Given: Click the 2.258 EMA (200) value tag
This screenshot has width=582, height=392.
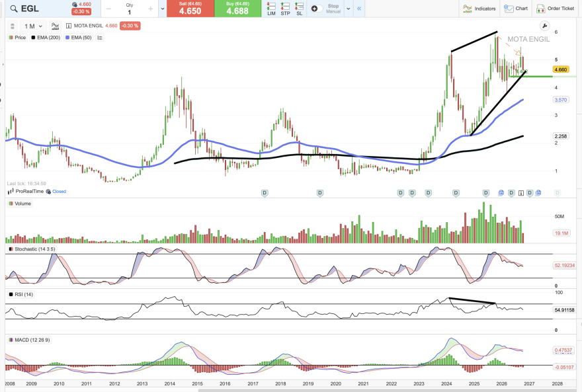Looking at the screenshot, I should click(560, 136).
